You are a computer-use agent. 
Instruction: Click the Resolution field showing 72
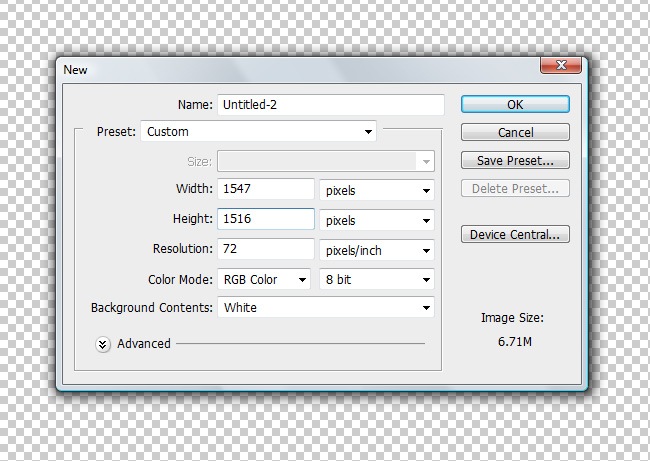[266, 249]
